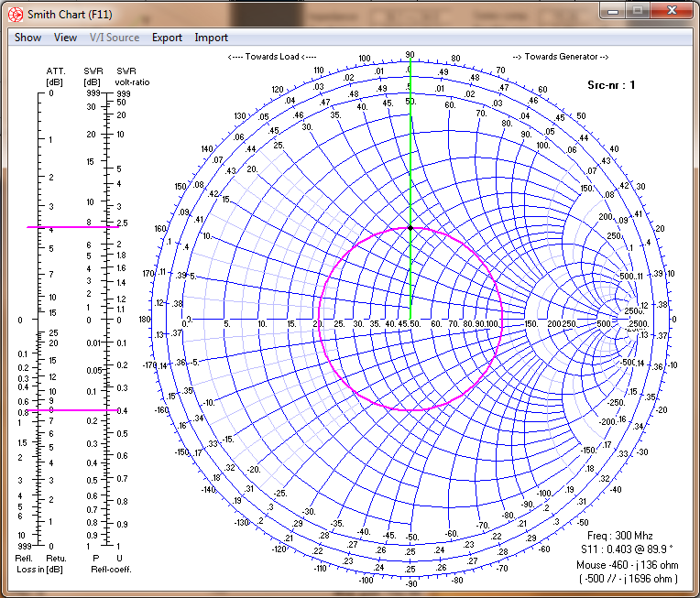Close the Smith Chart window

672,11
